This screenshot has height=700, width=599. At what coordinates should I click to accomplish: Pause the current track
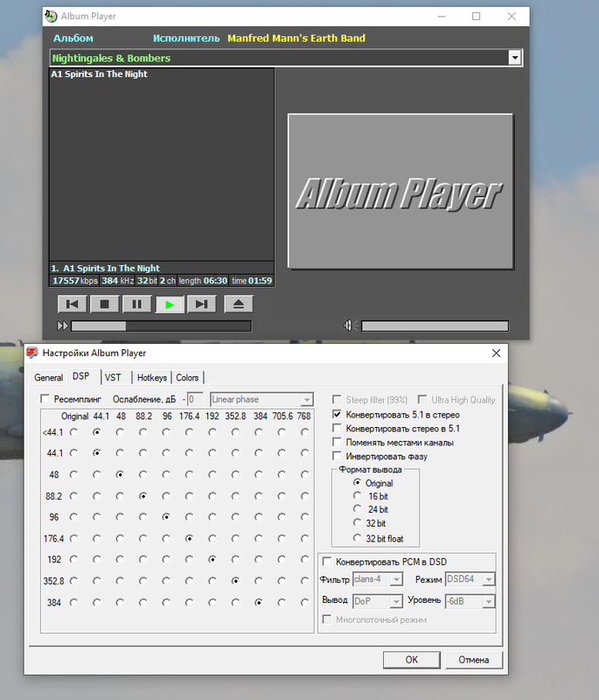[x=137, y=304]
